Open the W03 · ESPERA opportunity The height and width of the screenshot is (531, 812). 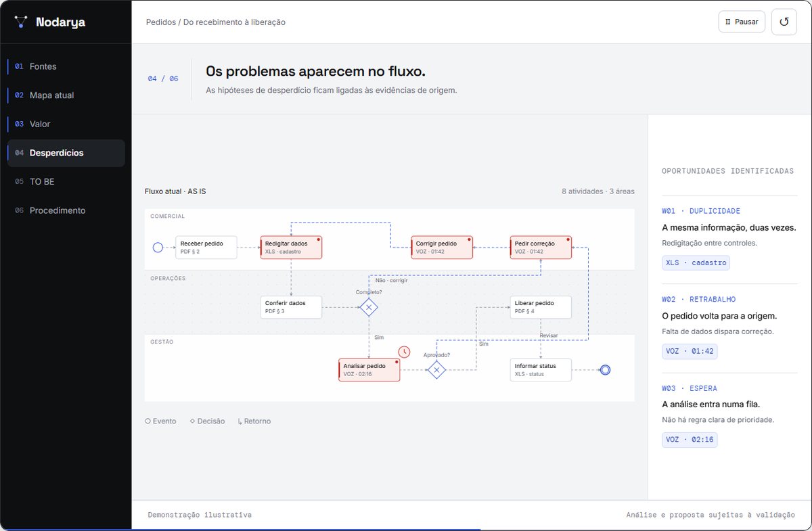tap(689, 388)
